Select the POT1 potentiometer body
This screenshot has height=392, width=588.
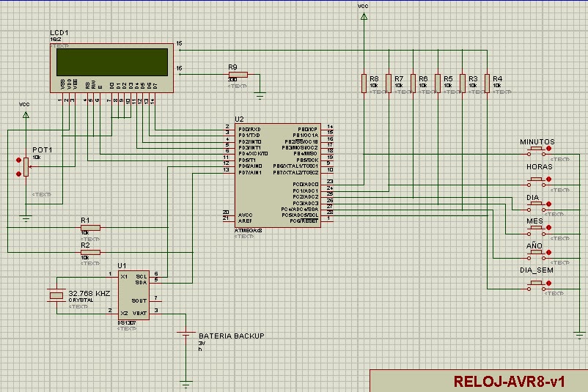point(26,167)
